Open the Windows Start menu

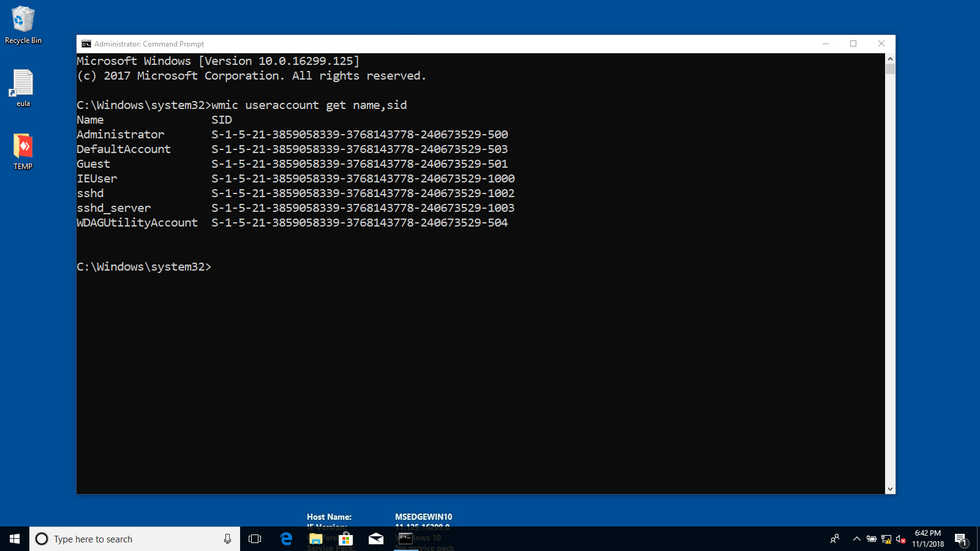[15, 539]
